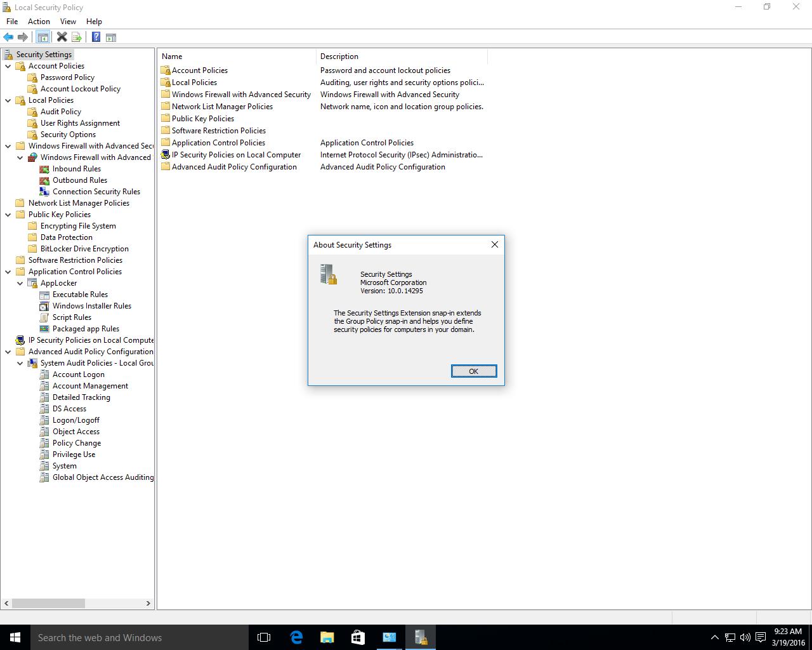Collapse the Public Key Policies node
The image size is (812, 650).
coord(8,215)
